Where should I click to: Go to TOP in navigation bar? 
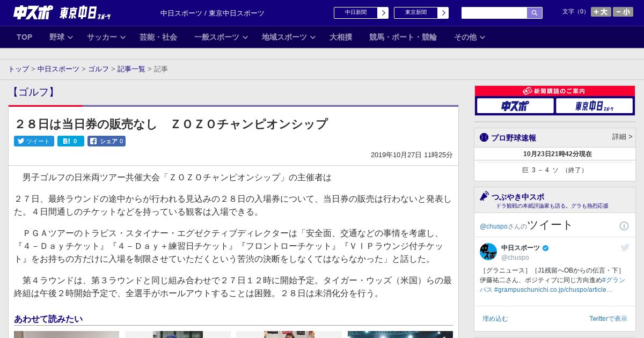point(25,37)
